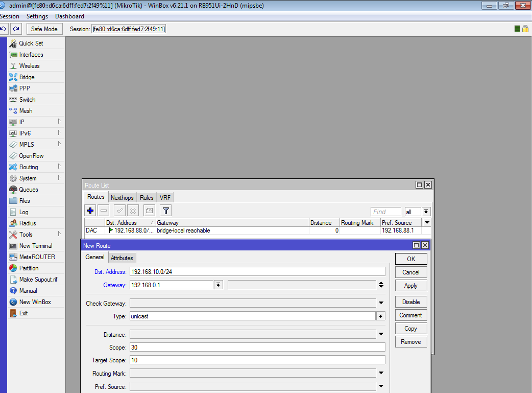Click the OpenFlow sidebar icon
This screenshot has width=532, height=393.
pyautogui.click(x=13, y=156)
